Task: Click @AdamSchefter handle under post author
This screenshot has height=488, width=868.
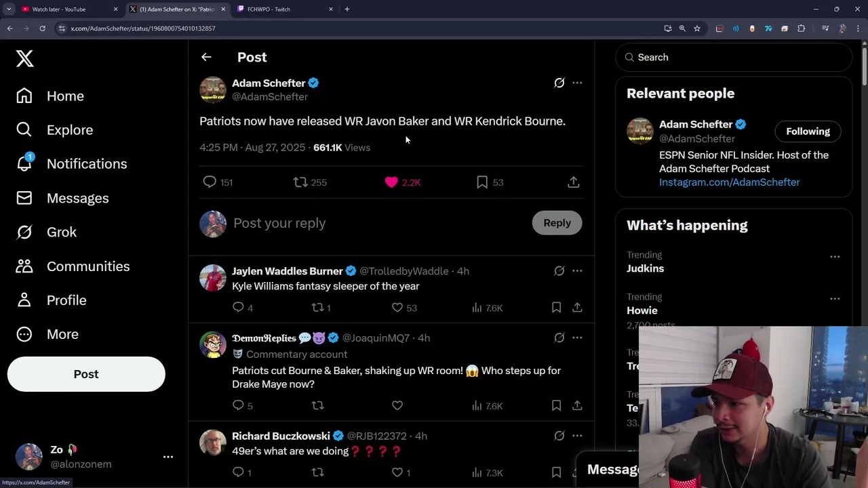Action: pos(270,97)
